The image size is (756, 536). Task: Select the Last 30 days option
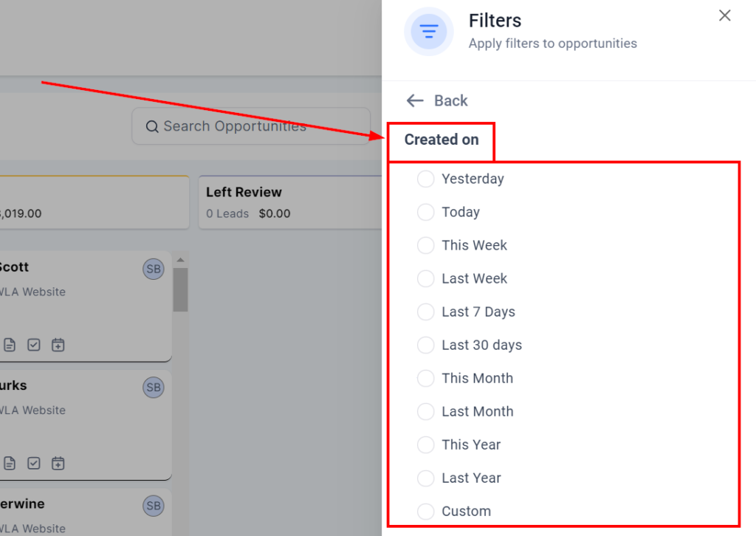coord(426,345)
